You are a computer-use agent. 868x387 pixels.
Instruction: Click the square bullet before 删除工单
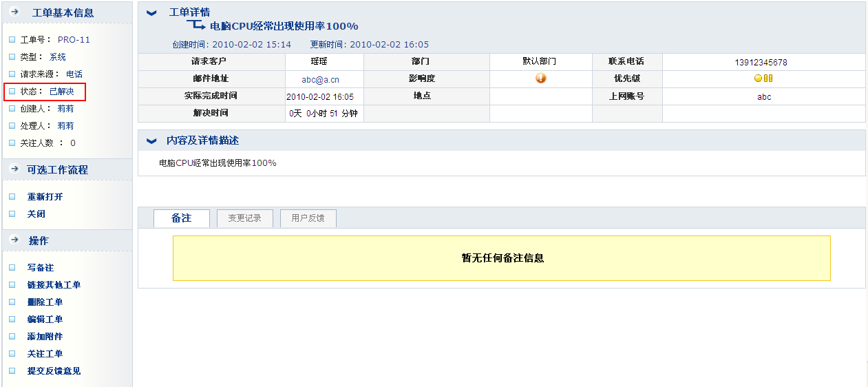tap(12, 302)
